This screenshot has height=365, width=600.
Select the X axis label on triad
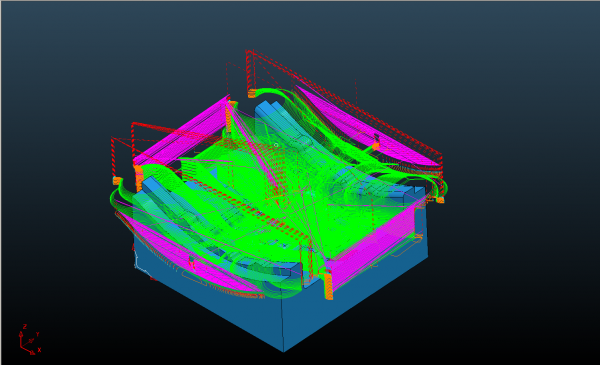[x=39, y=350]
